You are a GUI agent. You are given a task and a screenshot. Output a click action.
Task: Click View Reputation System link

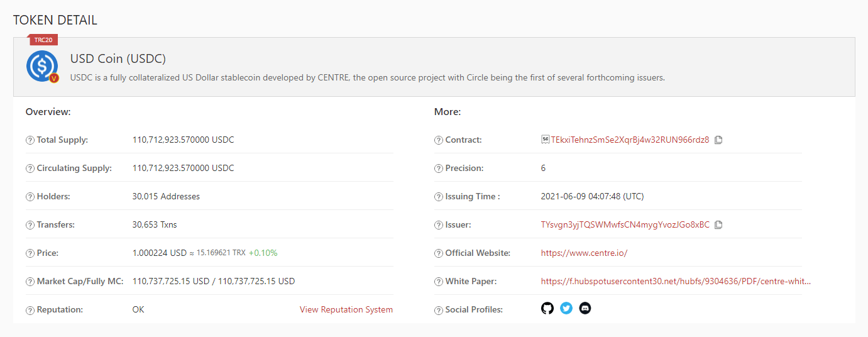[346, 309]
